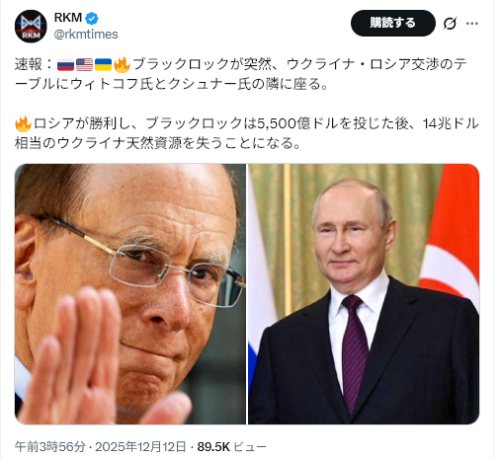
Task: Click the 89.5K ビュー view count
Action: coord(232,447)
